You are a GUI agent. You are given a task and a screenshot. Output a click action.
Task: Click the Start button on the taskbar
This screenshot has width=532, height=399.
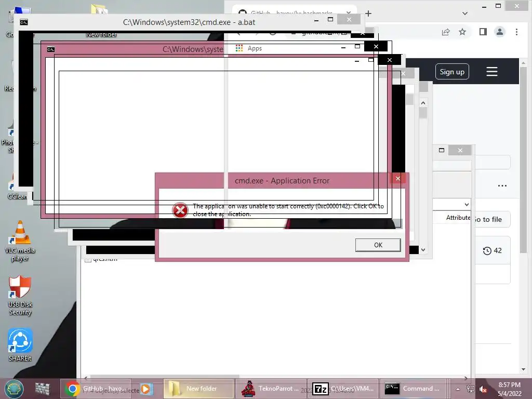click(x=14, y=389)
